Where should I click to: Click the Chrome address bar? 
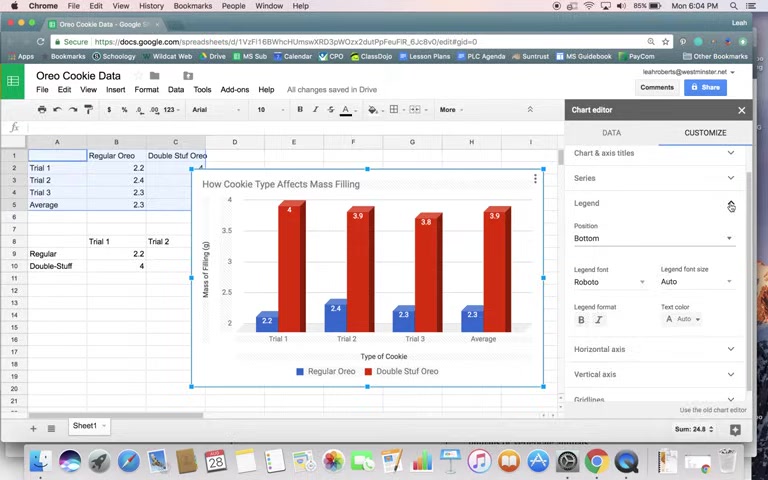362,42
